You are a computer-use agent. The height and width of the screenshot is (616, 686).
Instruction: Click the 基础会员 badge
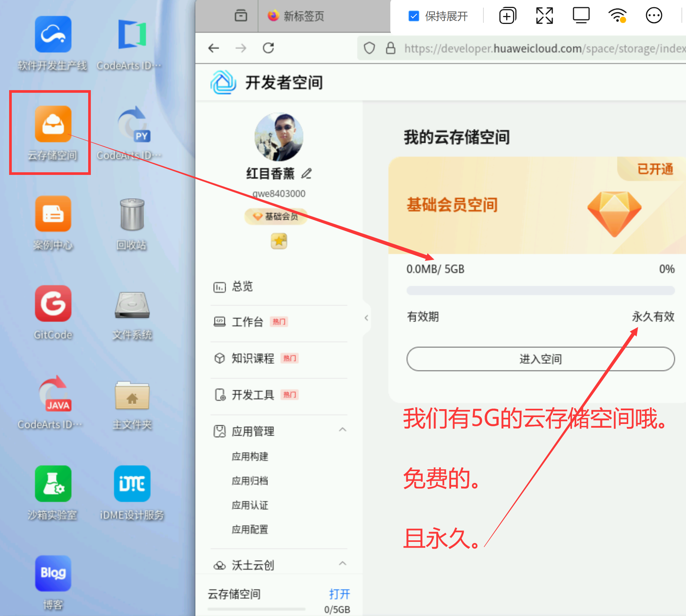click(276, 216)
